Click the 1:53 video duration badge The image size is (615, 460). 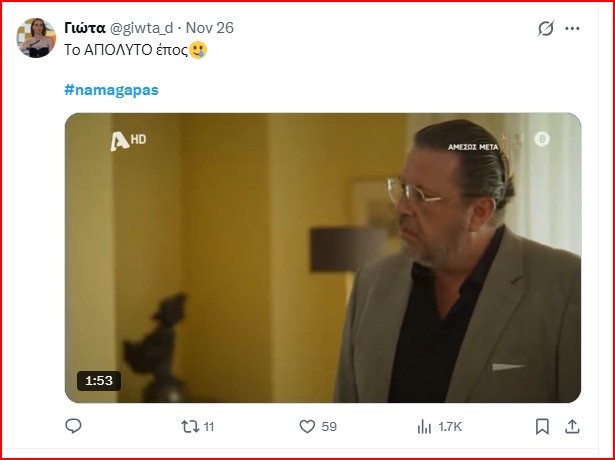pyautogui.click(x=97, y=380)
